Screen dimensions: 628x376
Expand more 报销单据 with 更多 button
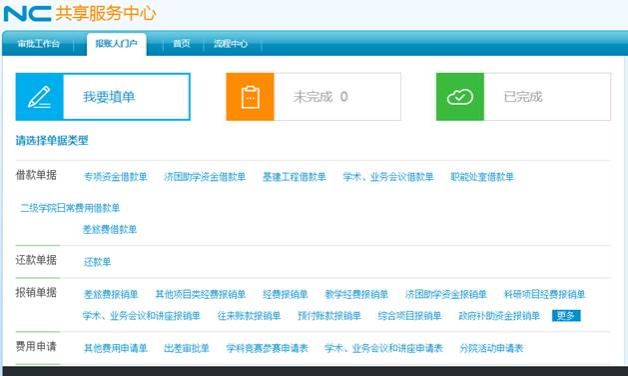coord(566,316)
